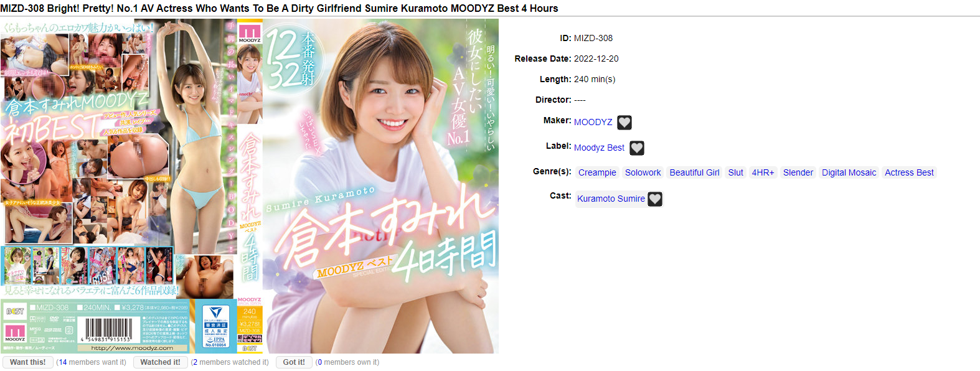Click the cover image to enlarge
Screen dimensions: 980x371
tap(250, 186)
